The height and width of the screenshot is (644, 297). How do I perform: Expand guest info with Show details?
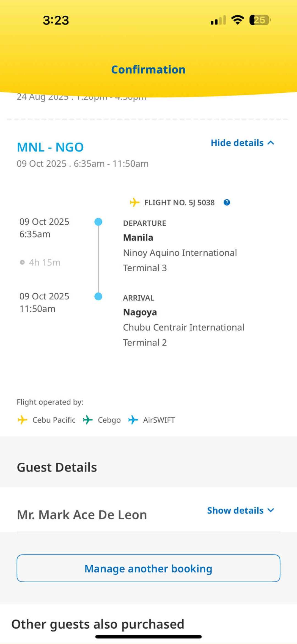(x=235, y=511)
